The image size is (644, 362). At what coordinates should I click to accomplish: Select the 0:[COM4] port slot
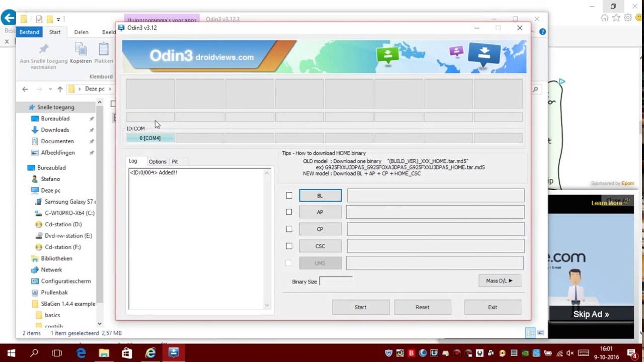[x=150, y=138]
